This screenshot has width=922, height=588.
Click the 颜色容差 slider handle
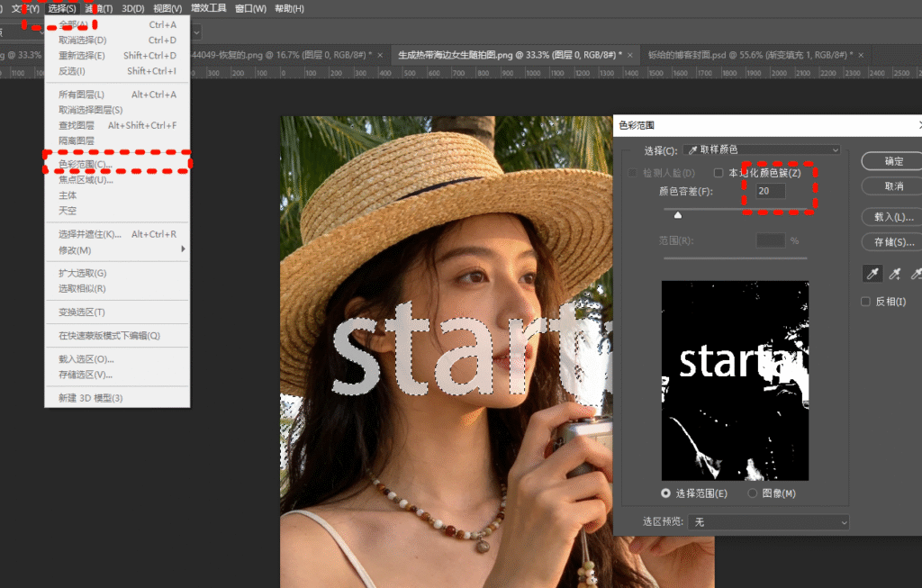point(678,214)
